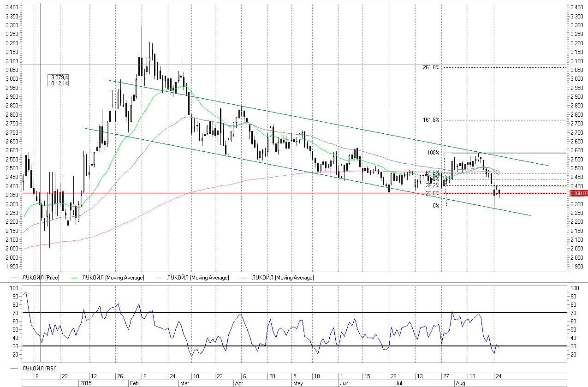Click the 70 level on the left RSI scale
Image resolution: width=588 pixels, height=387 pixels.
(x=14, y=313)
